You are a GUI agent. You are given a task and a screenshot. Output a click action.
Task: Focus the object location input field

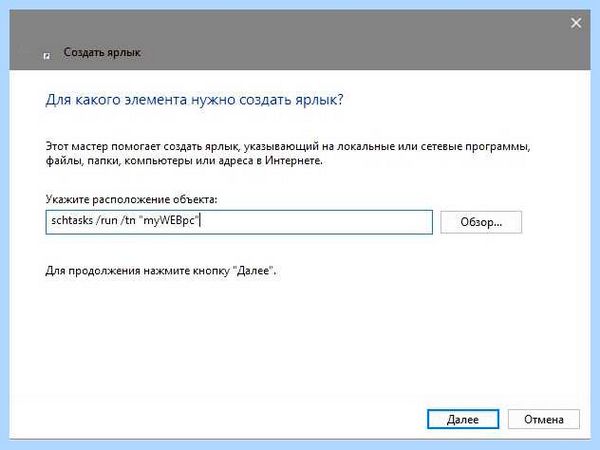click(239, 222)
